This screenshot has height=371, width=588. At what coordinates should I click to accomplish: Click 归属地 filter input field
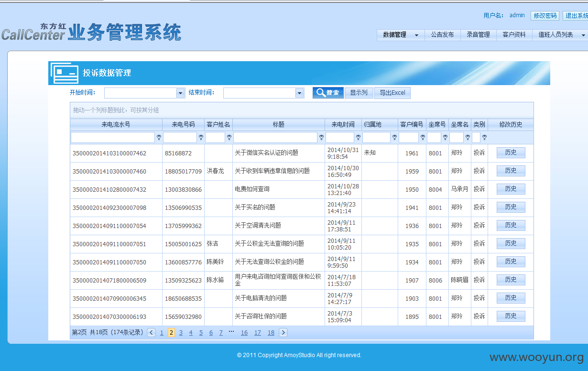[x=376, y=138]
